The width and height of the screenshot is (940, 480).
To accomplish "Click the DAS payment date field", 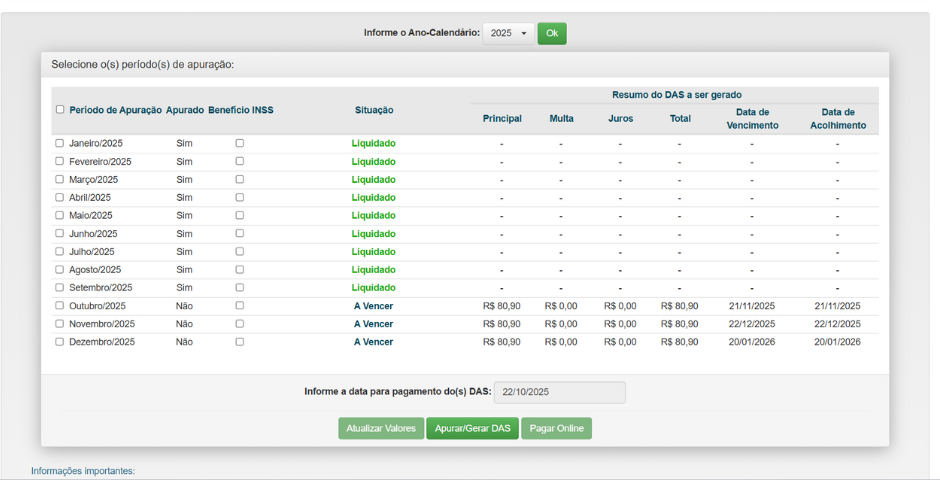I will click(x=559, y=392).
